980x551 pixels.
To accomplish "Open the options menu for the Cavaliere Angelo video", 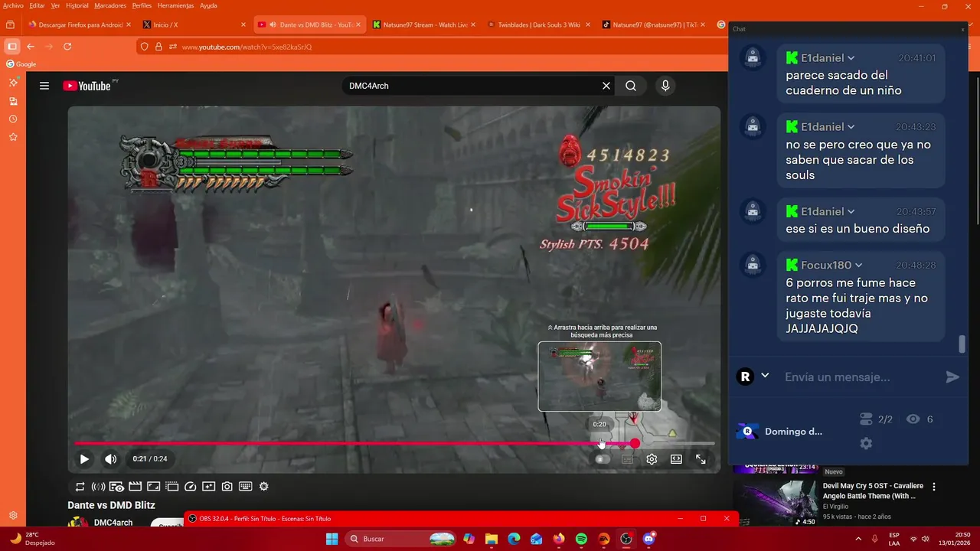I will 933,486.
